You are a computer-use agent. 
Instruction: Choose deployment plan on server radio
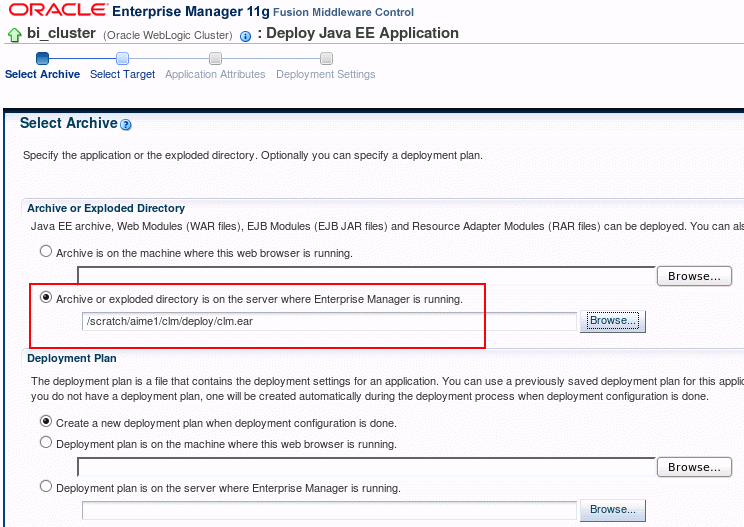pos(46,486)
